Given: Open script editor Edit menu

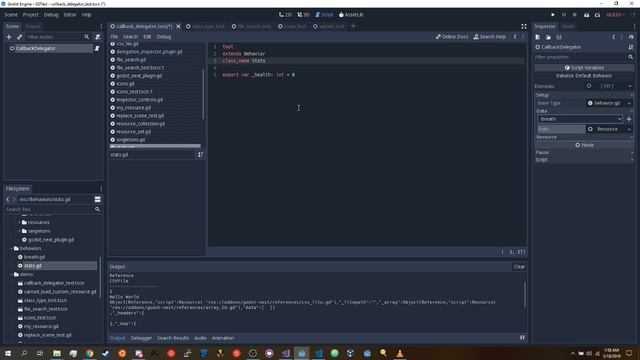Looking at the screenshot, I should (x=147, y=37).
